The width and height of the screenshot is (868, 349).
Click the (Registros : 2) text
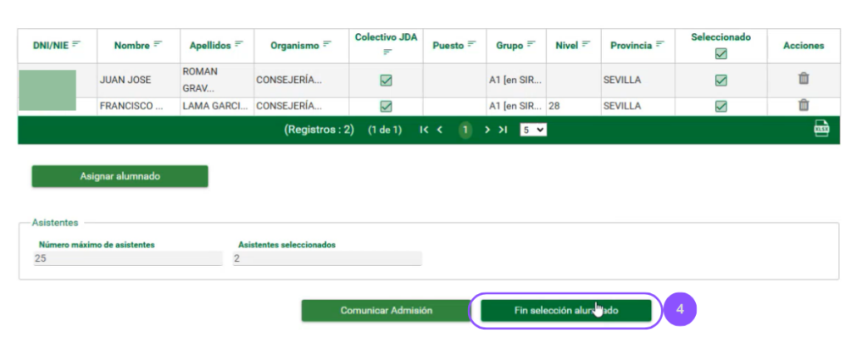point(319,130)
